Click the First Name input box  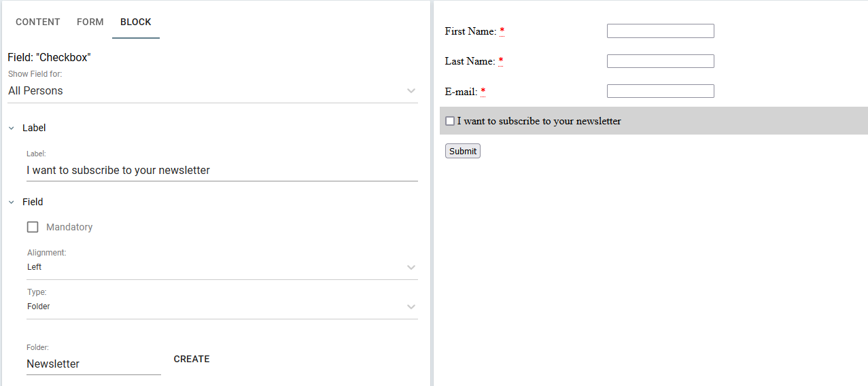point(661,31)
